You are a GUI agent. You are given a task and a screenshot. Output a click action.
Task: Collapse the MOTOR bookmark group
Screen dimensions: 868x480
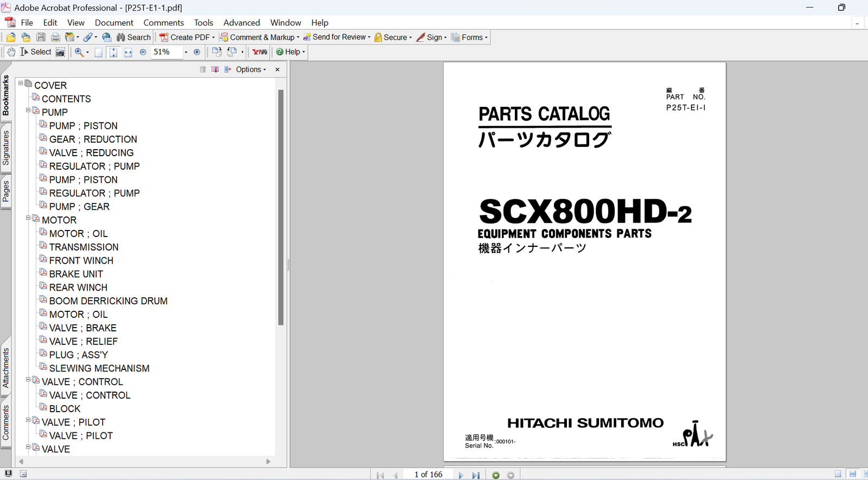(x=28, y=218)
